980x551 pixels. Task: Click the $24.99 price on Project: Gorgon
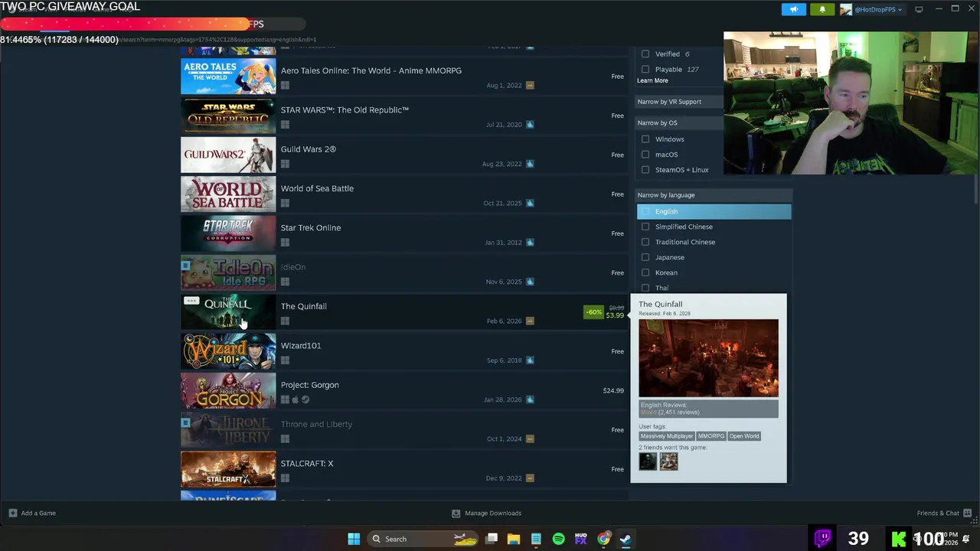click(613, 390)
